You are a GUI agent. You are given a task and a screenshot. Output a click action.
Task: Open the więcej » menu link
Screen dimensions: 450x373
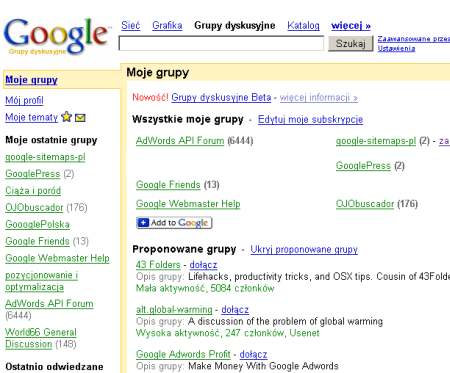click(351, 26)
